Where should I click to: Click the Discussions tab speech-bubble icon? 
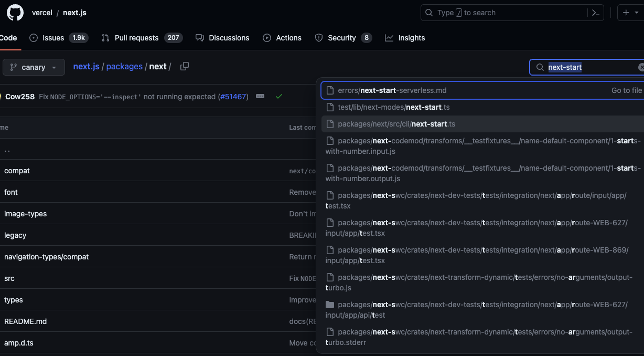(x=199, y=38)
